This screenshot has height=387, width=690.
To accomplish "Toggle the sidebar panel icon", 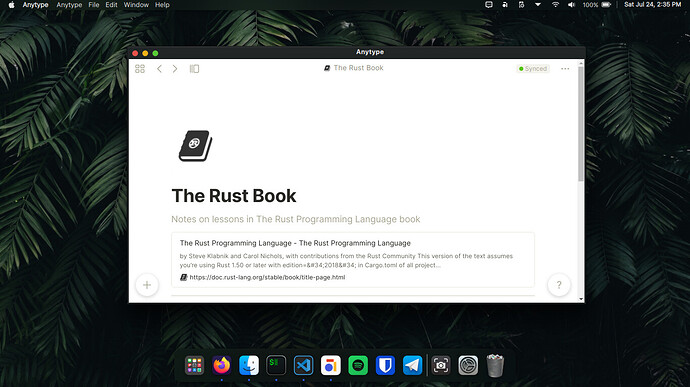I will (x=194, y=69).
